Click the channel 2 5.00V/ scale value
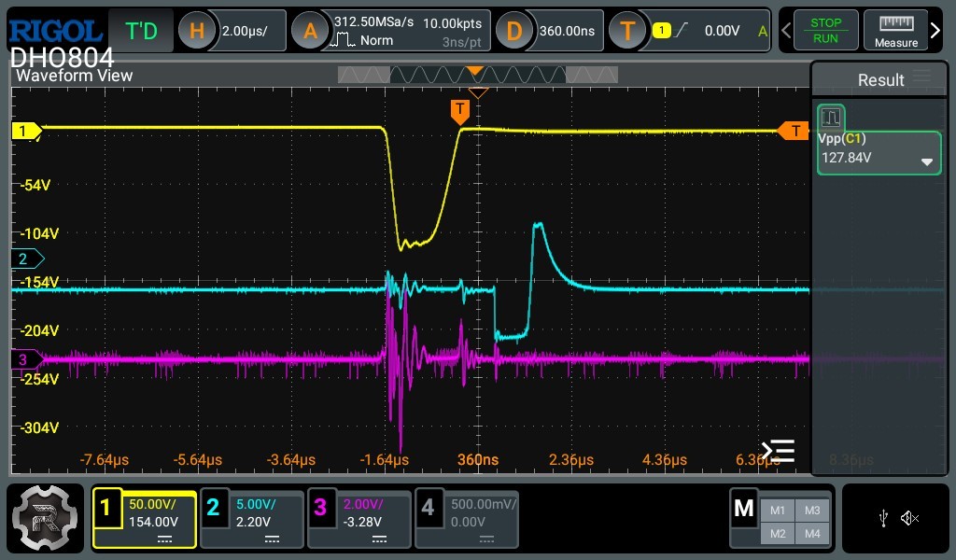 point(256,505)
